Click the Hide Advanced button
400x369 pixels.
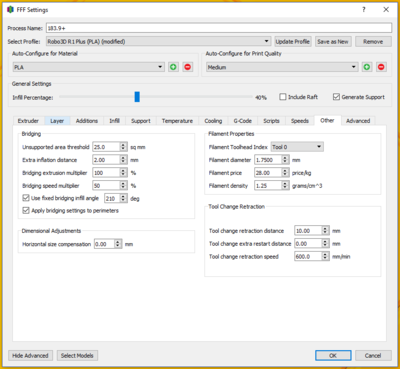pyautogui.click(x=30, y=355)
